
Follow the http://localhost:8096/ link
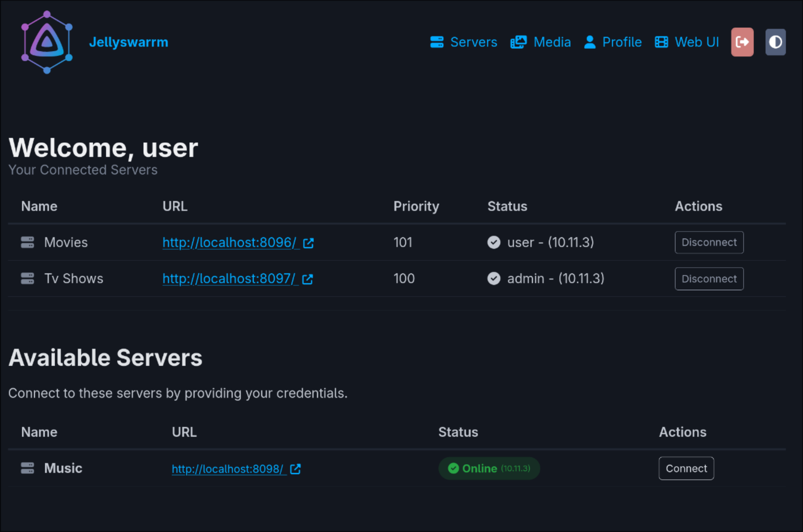pos(229,243)
